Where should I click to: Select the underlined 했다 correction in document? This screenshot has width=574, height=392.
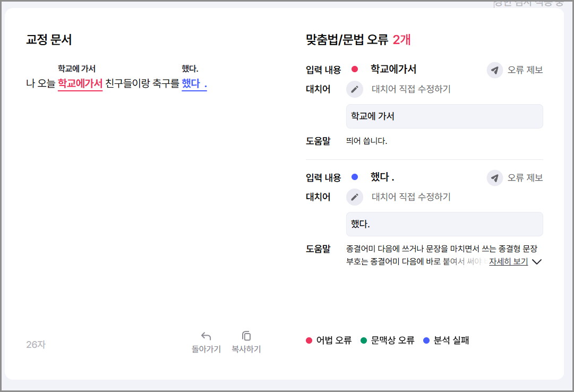pos(193,83)
